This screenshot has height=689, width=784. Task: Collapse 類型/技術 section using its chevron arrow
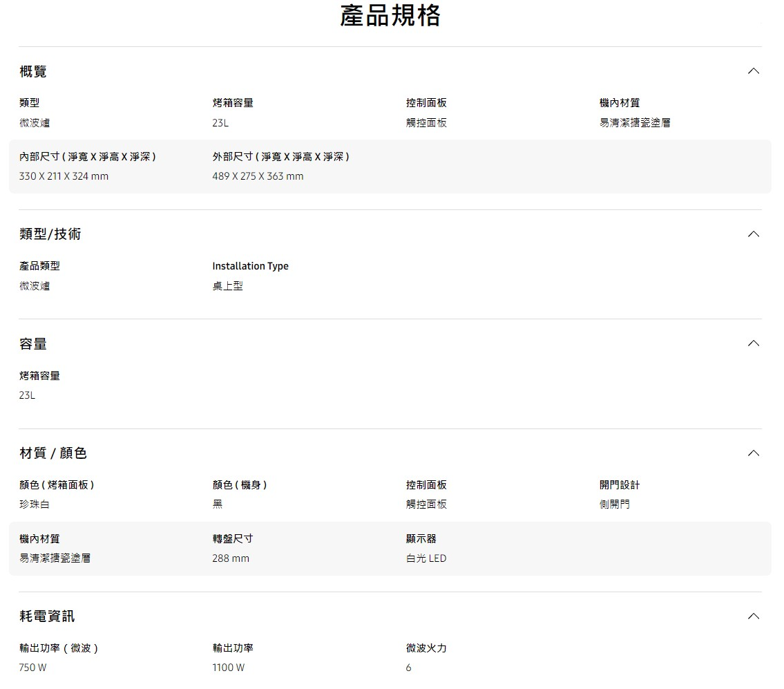(754, 234)
